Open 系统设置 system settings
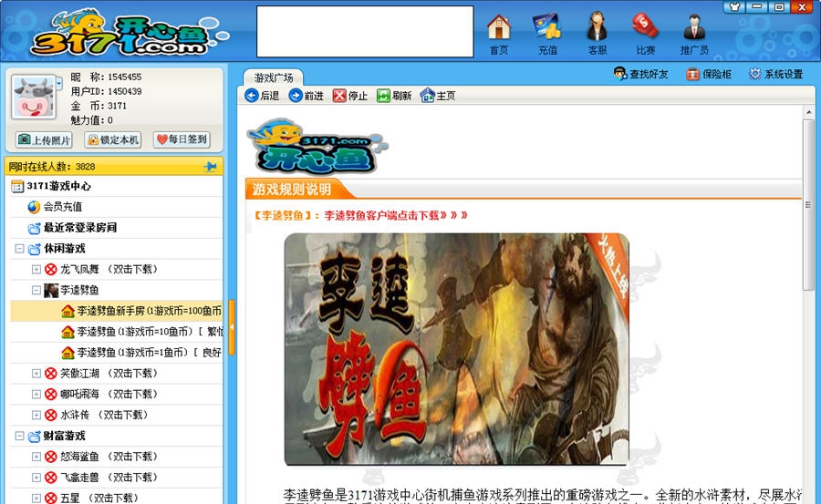Screen dimensions: 821x504 point(775,75)
